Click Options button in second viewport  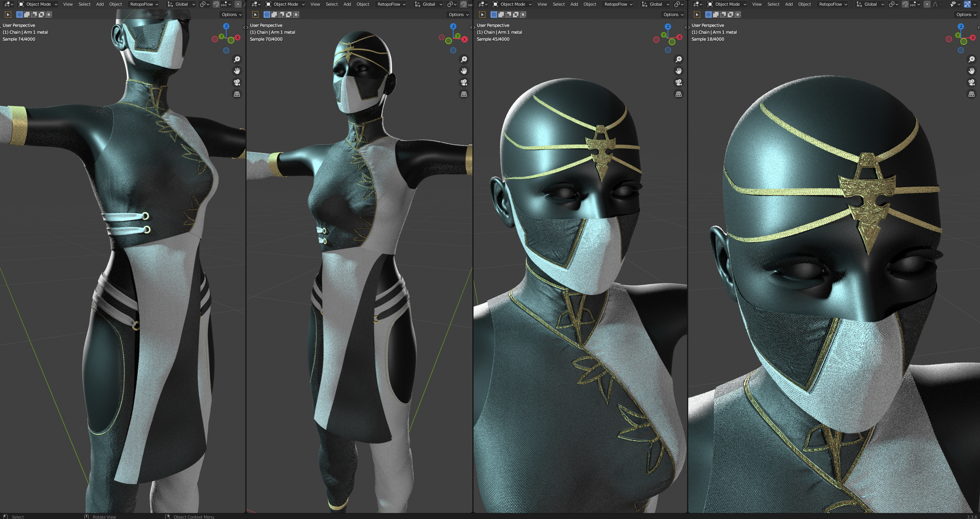(x=458, y=15)
